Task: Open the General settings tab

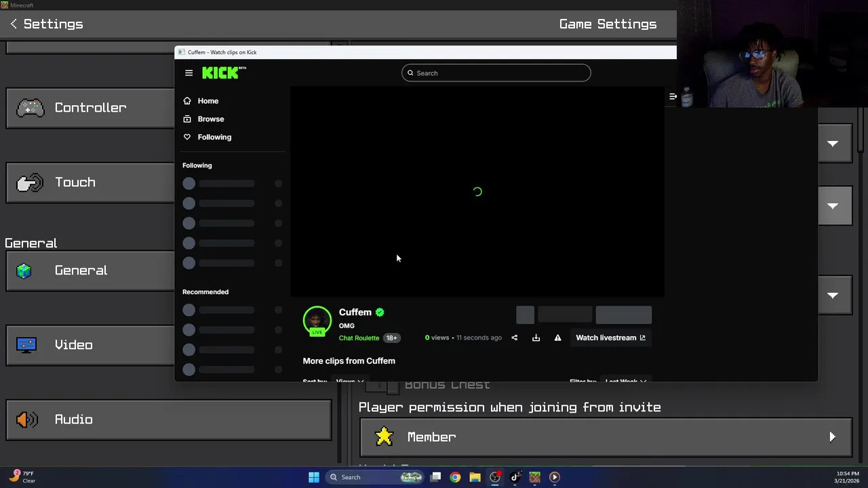Action: pyautogui.click(x=90, y=270)
